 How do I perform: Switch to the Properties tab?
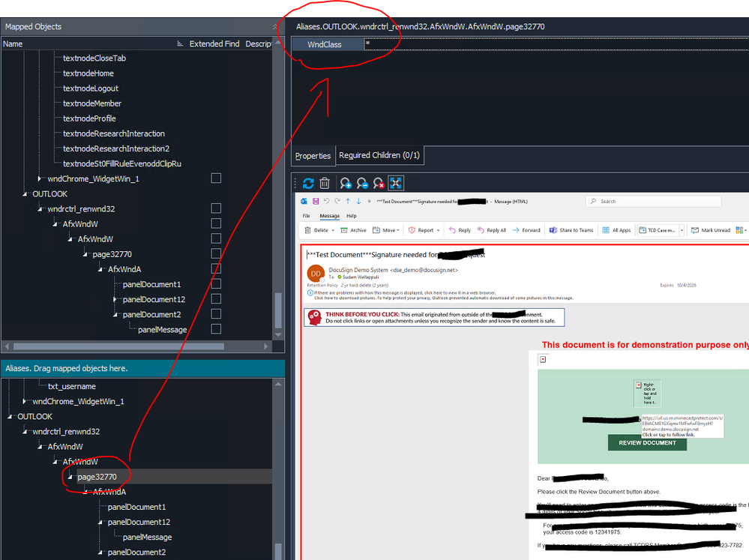tap(313, 156)
